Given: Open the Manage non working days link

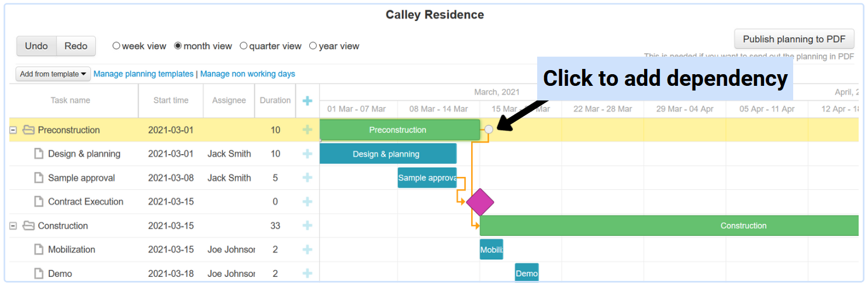Looking at the screenshot, I should click(x=247, y=74).
